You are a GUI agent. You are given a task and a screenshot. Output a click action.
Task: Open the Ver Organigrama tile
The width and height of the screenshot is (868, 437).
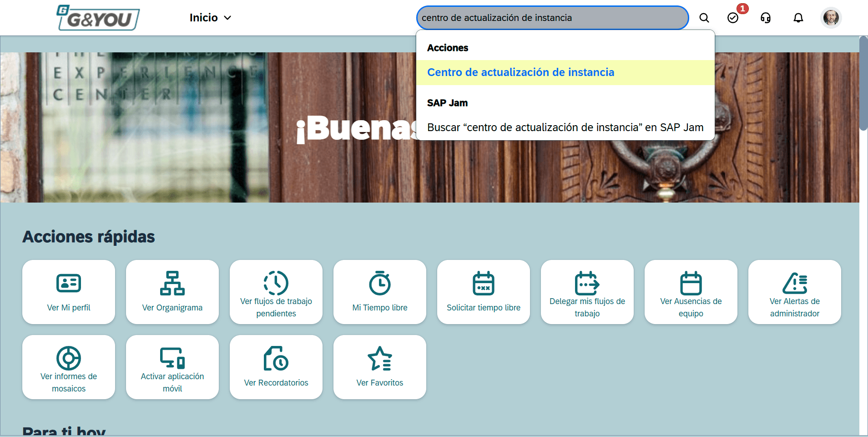coord(172,292)
